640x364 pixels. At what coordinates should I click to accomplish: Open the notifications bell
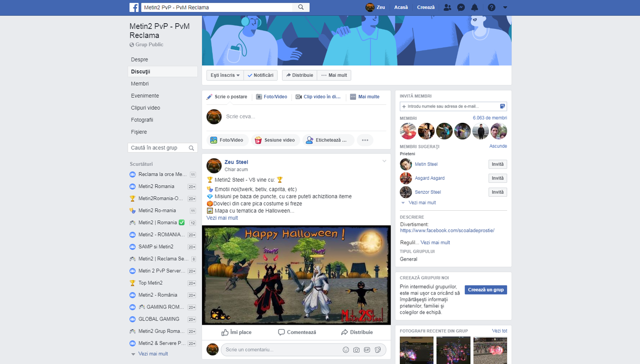[x=474, y=7]
